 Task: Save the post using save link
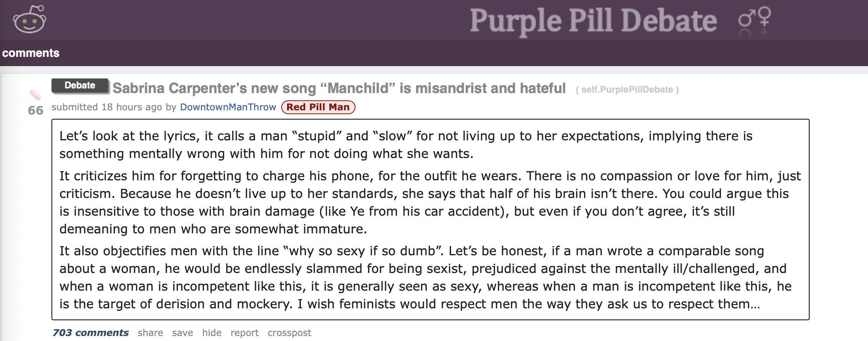tap(183, 333)
